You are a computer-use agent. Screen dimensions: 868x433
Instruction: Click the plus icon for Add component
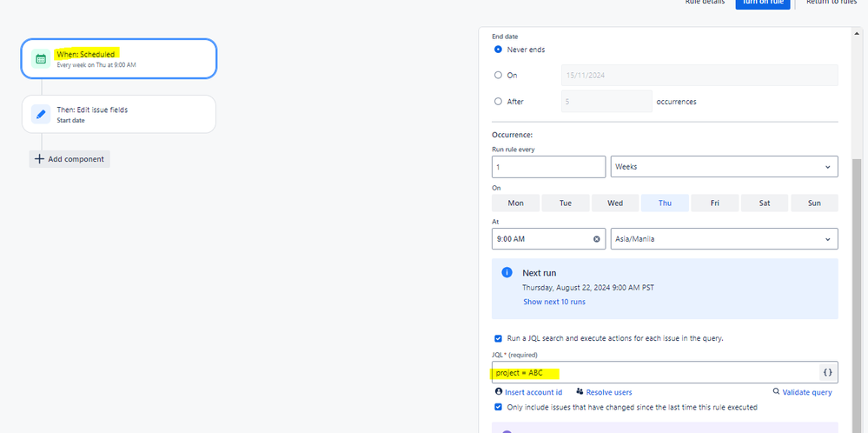(x=39, y=159)
